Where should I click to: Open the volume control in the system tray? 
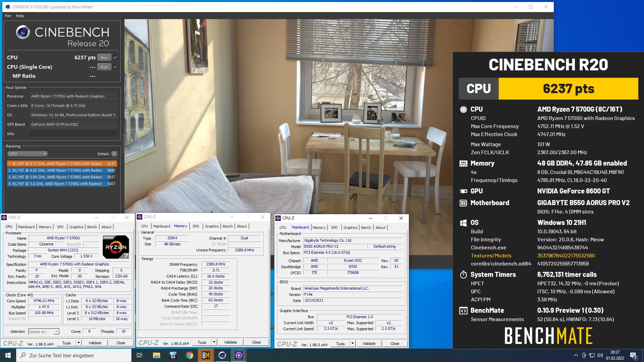(x=600, y=355)
